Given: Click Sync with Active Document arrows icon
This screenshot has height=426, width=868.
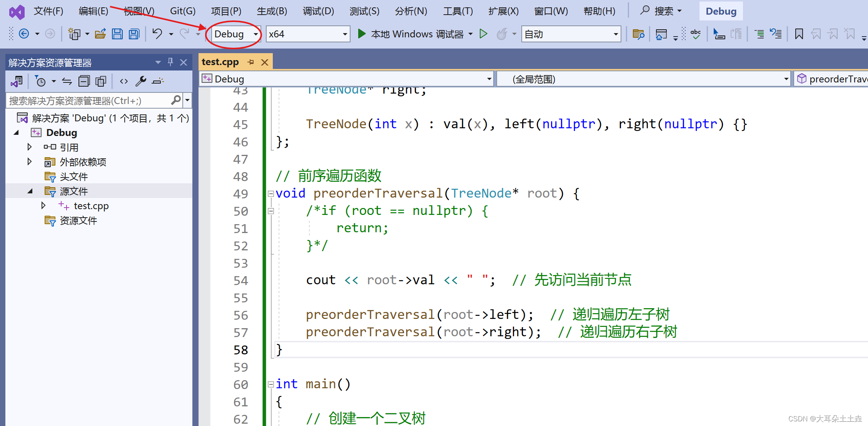Looking at the screenshot, I should click(67, 81).
